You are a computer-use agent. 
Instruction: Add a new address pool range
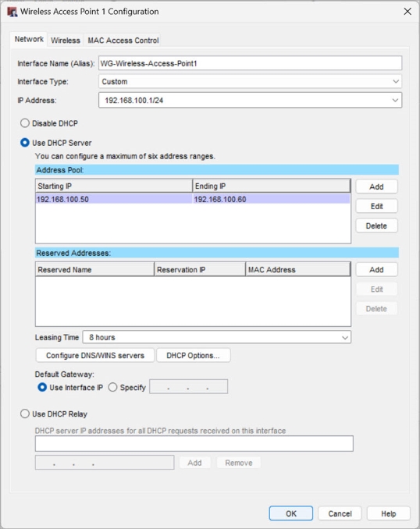pos(376,187)
